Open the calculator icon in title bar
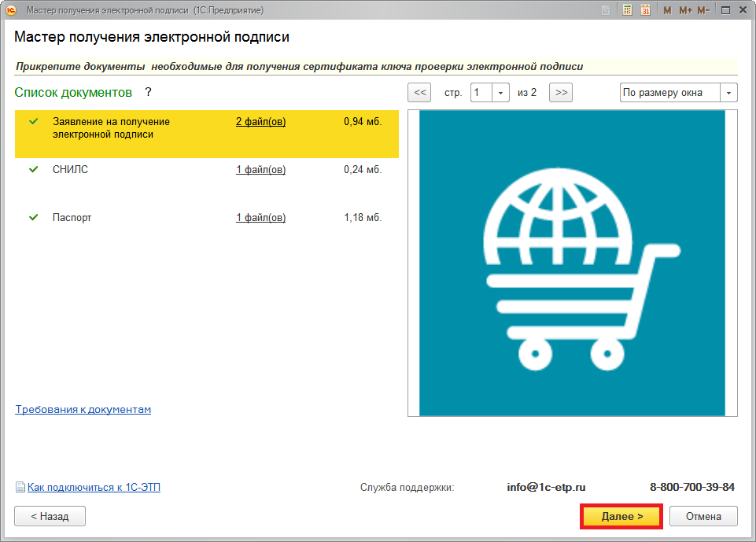Image resolution: width=756 pixels, height=542 pixels. [628, 10]
